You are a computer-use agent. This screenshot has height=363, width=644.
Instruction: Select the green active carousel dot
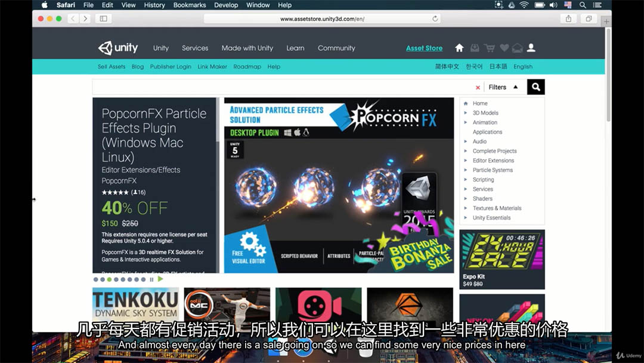pyautogui.click(x=109, y=279)
